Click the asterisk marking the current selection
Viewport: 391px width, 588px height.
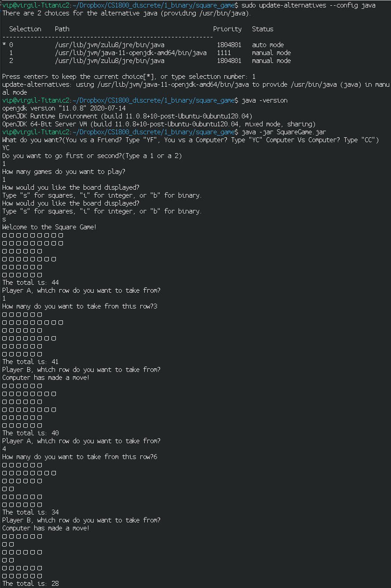[x=4, y=45]
